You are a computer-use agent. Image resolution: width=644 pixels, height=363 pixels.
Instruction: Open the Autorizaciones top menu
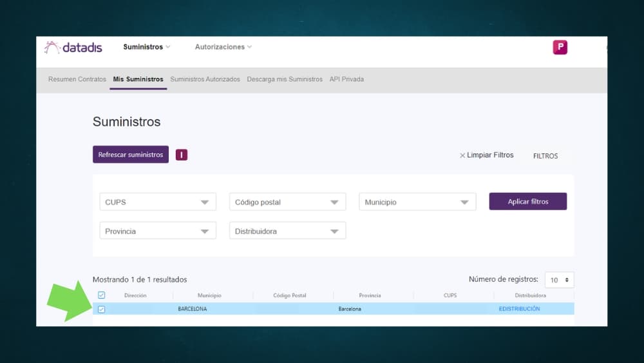(223, 47)
